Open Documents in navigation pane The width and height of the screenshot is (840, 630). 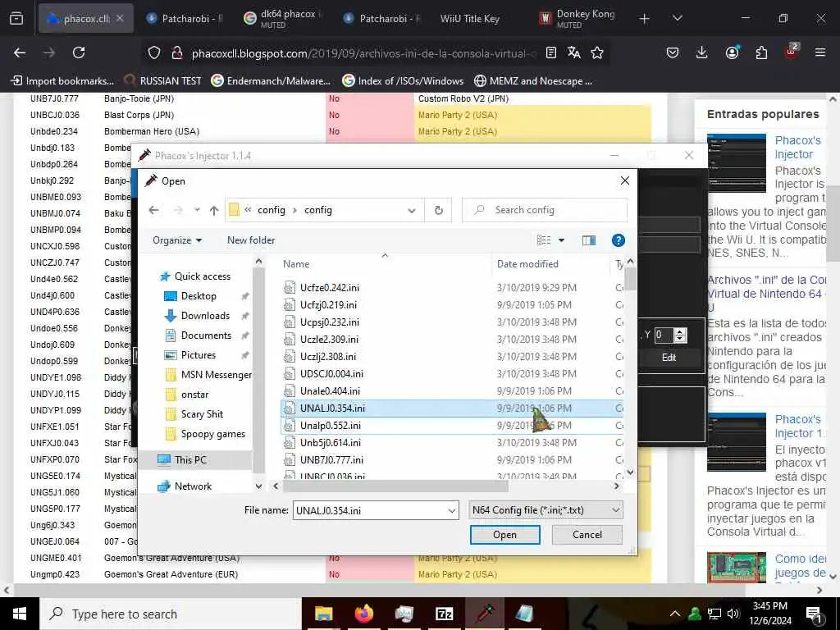[x=206, y=336]
